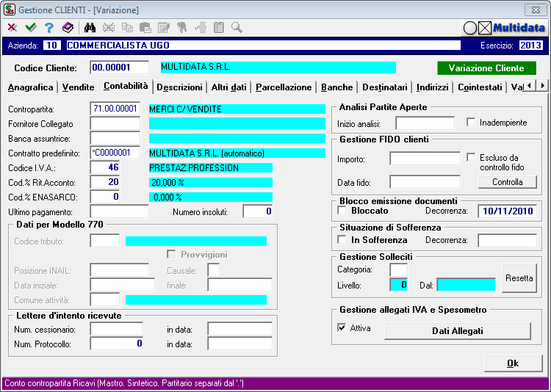Image resolution: width=551 pixels, height=392 pixels.
Task: Click the Fornitore Collegato field
Action: pos(115,123)
